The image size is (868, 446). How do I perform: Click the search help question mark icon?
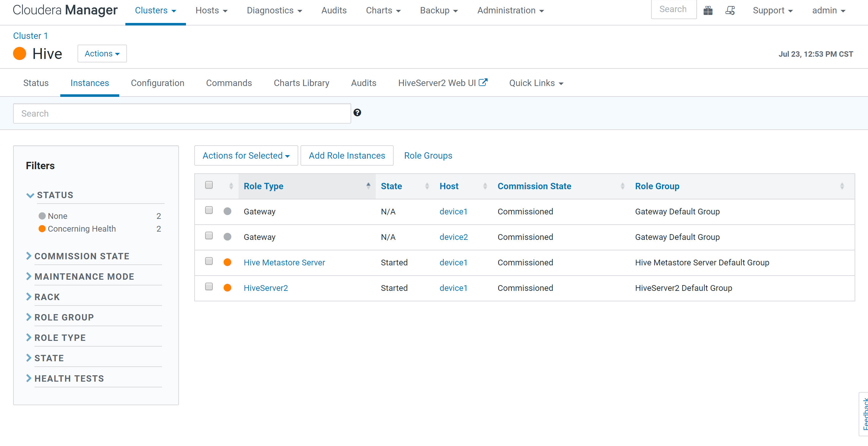357,113
